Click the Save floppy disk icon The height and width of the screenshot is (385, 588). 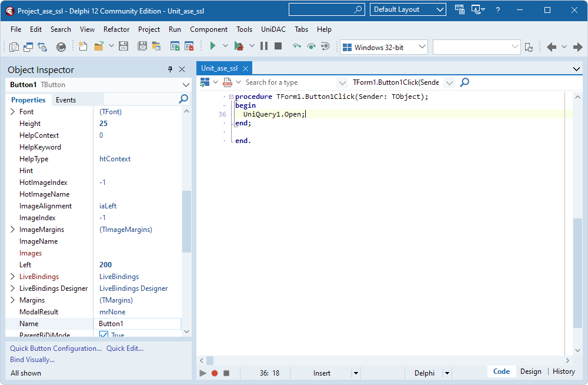[124, 47]
